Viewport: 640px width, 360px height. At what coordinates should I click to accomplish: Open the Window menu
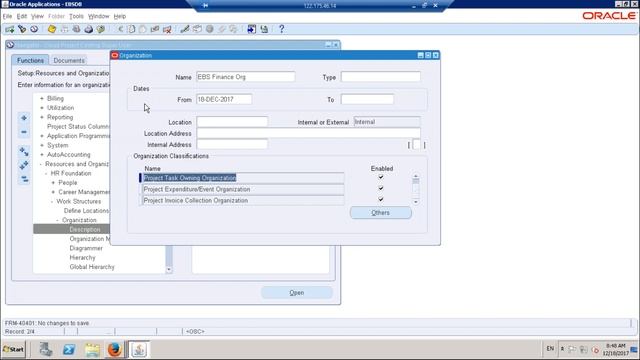coord(99,16)
